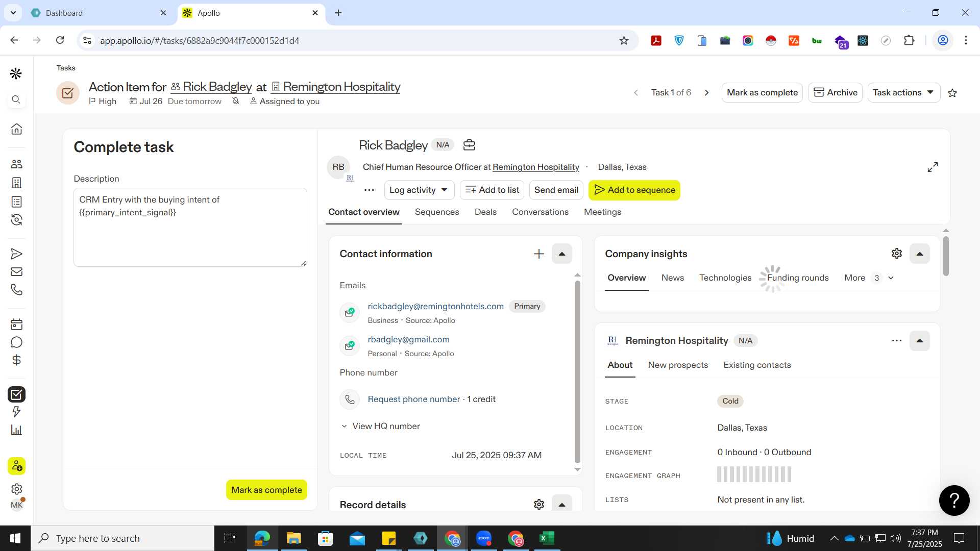Click the task Description text box
This screenshot has width=980, height=551.
tap(190, 227)
